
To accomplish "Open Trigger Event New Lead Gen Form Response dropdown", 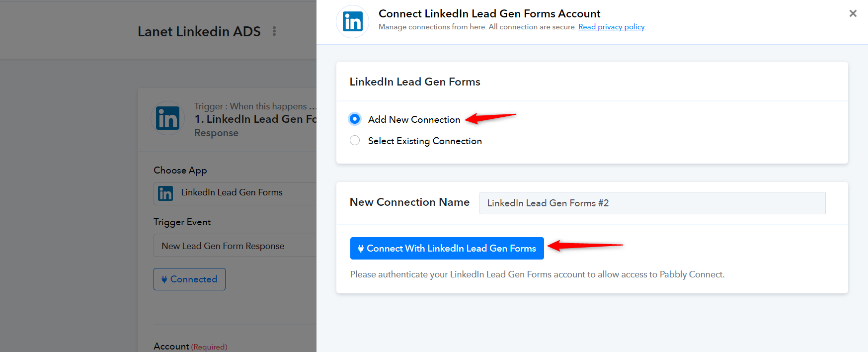I will 235,246.
